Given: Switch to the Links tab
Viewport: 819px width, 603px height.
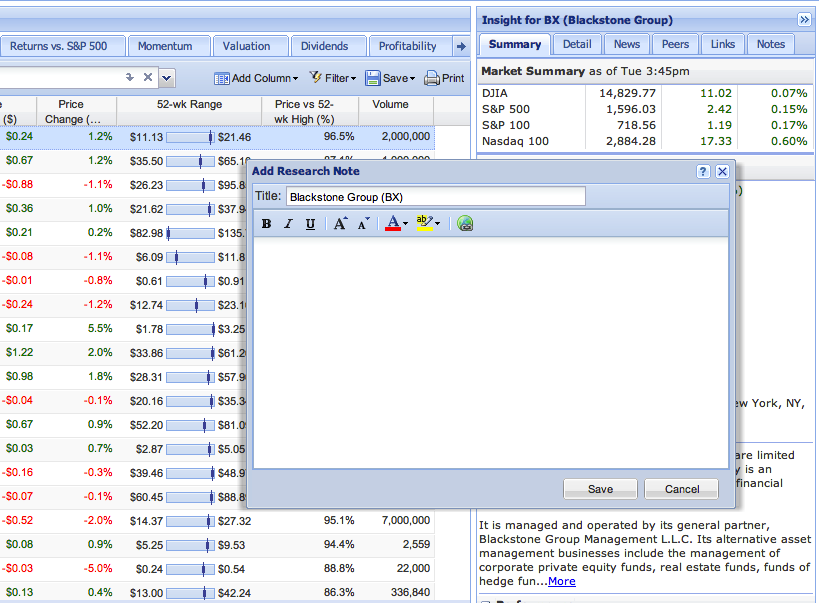Looking at the screenshot, I should (x=723, y=44).
